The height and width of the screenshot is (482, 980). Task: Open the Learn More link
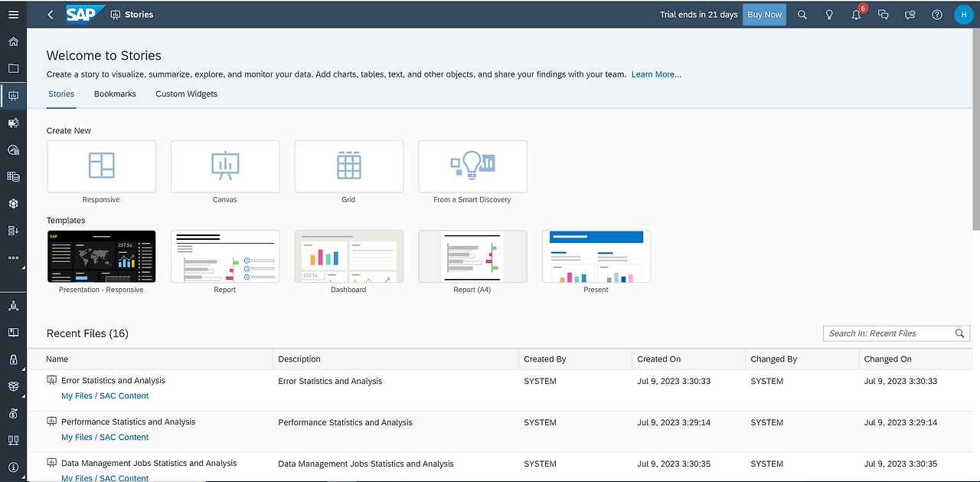point(656,74)
